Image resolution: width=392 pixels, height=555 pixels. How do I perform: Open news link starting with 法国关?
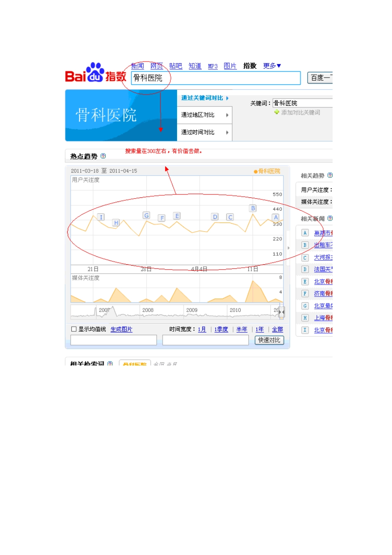[x=323, y=269]
